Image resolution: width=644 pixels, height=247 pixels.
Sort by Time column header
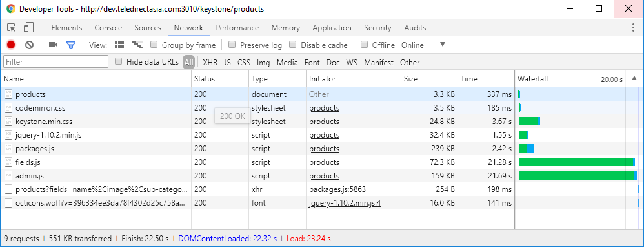[x=487, y=79]
